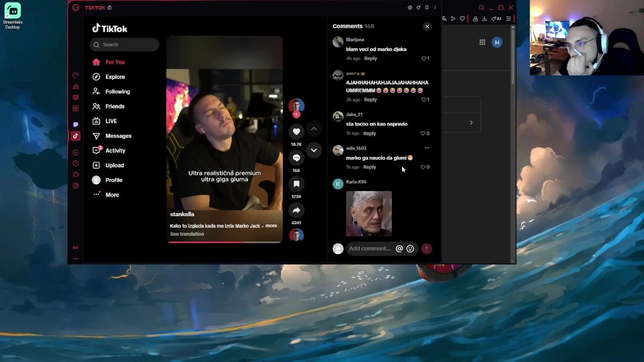This screenshot has height=362, width=644.
Task: Open sidebar three-dots setup menu
Action: click(x=75, y=258)
